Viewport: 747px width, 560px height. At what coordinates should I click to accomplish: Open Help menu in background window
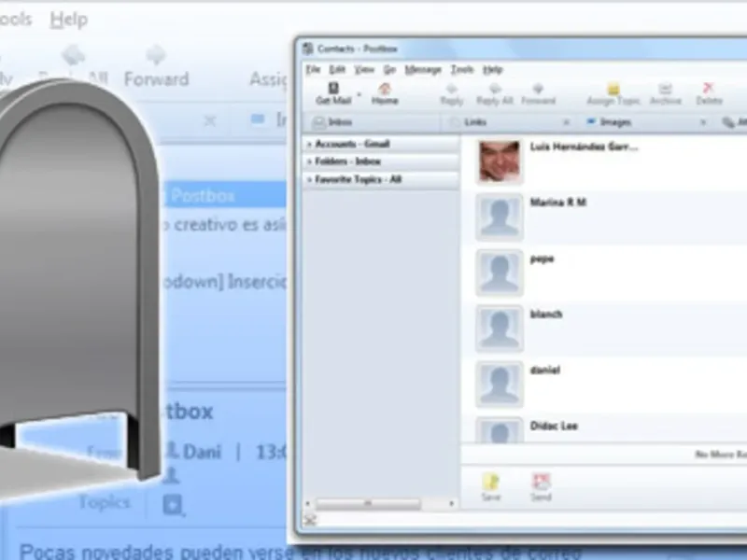[69, 20]
